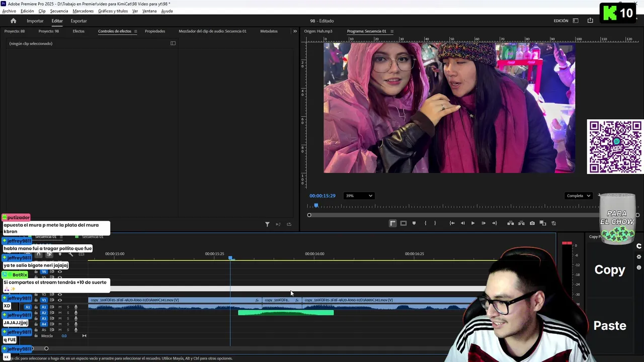The height and width of the screenshot is (362, 644).
Task: Click Mezcla volume value 0.0
Action: (64, 336)
